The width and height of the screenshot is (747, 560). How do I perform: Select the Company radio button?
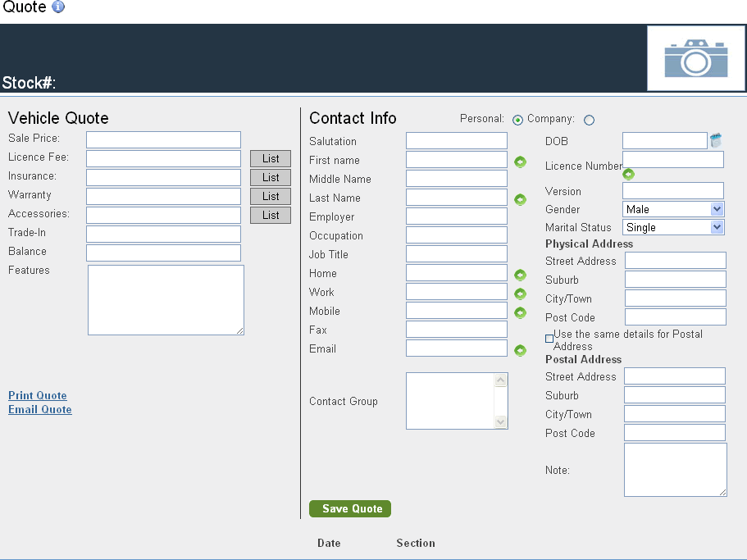589,120
